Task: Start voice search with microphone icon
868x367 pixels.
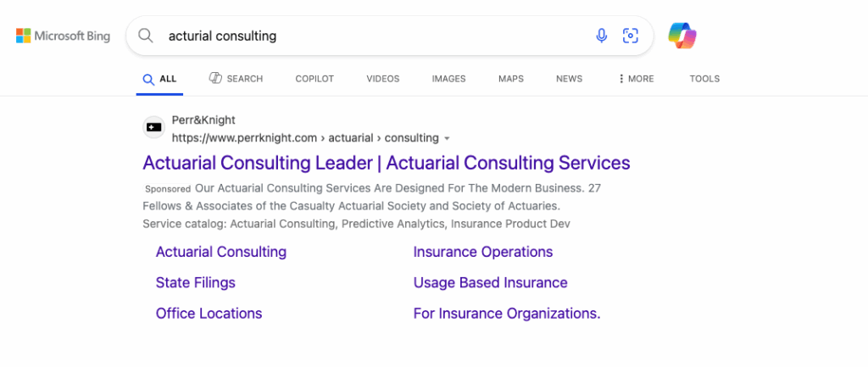Action: pyautogui.click(x=601, y=36)
